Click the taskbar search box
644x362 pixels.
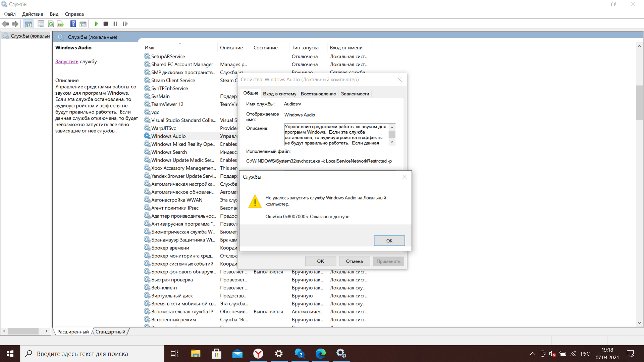pos(92,354)
